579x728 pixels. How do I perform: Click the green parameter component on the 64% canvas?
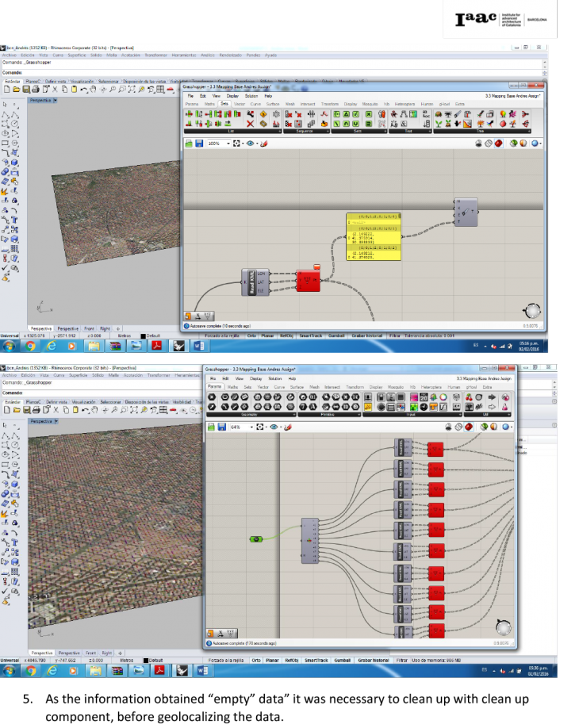tap(256, 540)
